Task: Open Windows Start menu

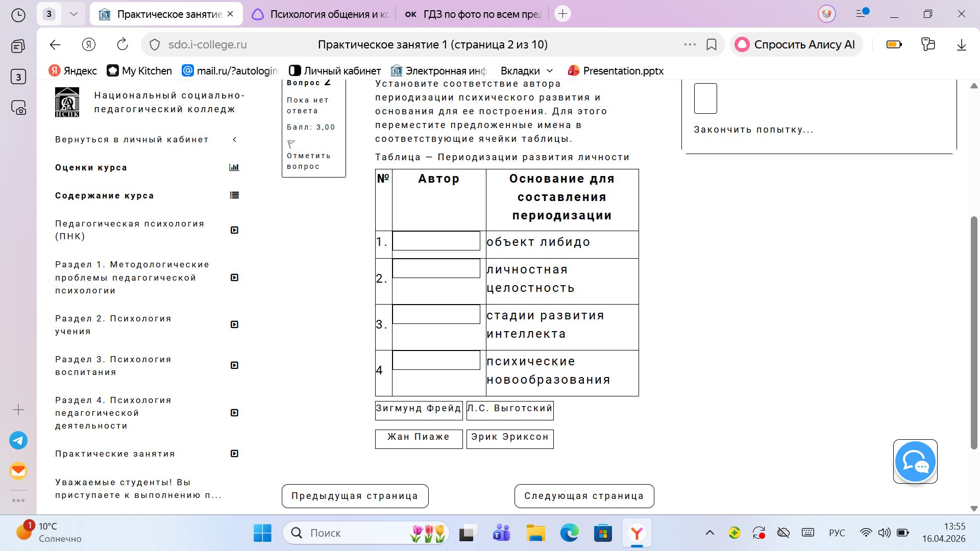Action: coord(262,533)
